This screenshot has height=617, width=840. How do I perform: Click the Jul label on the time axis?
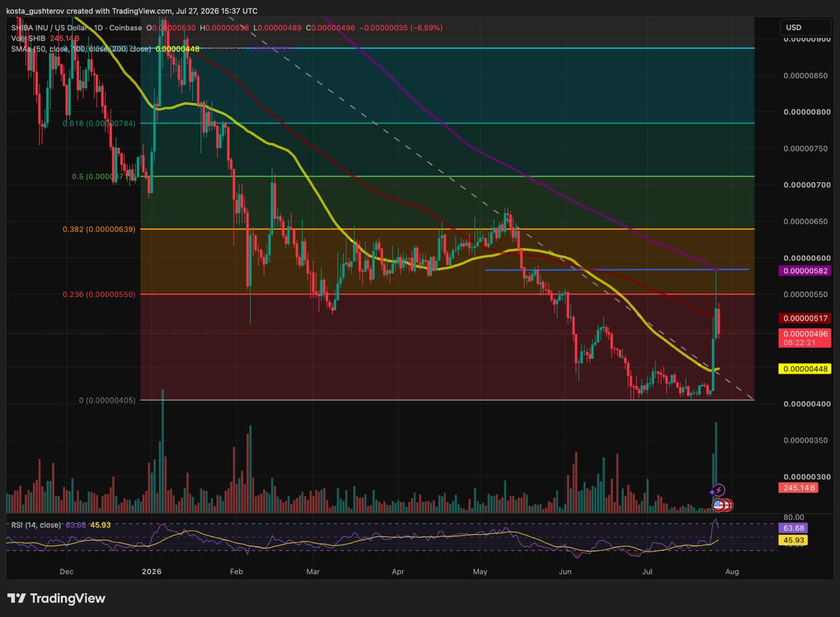coord(647,572)
